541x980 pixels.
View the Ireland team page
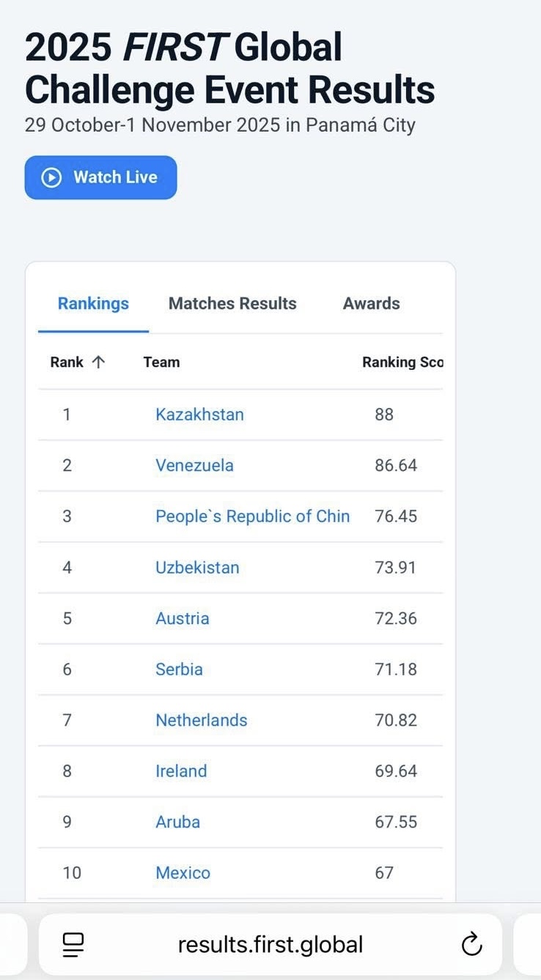click(181, 771)
